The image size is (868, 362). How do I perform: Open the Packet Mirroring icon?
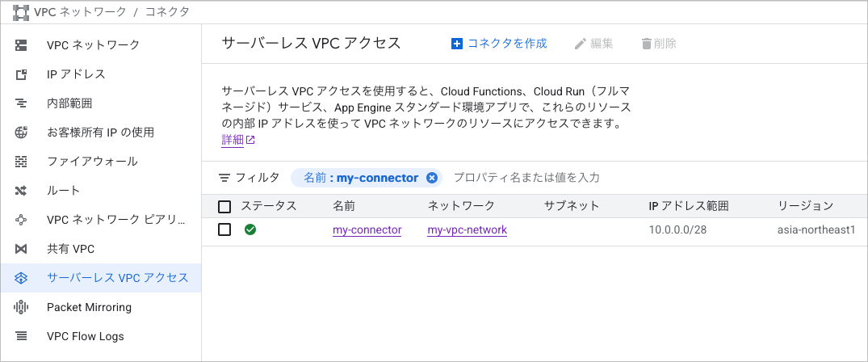coord(21,307)
